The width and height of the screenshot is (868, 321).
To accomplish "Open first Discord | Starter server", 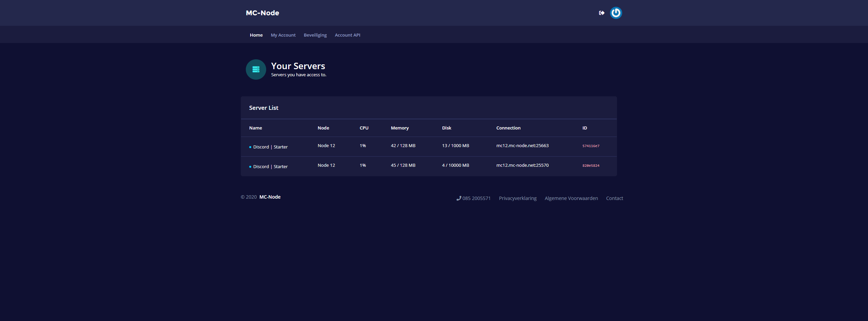I will pos(270,147).
